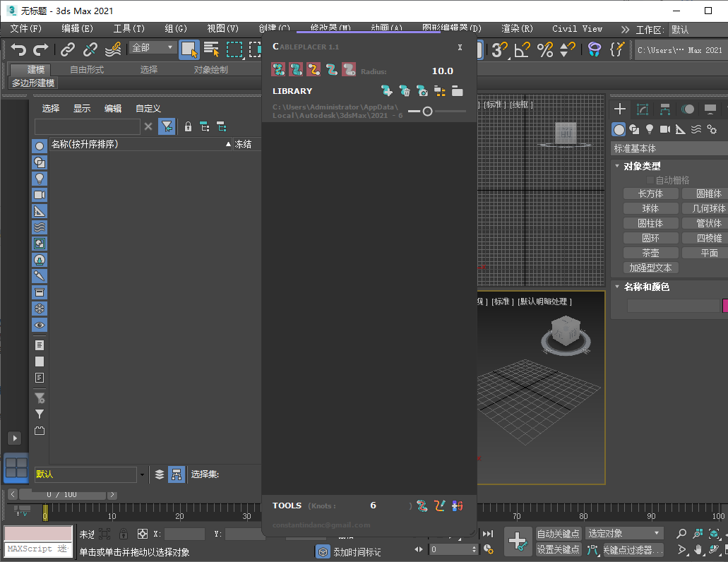Open the 渲染 menu
The width and height of the screenshot is (728, 562).
click(516, 29)
